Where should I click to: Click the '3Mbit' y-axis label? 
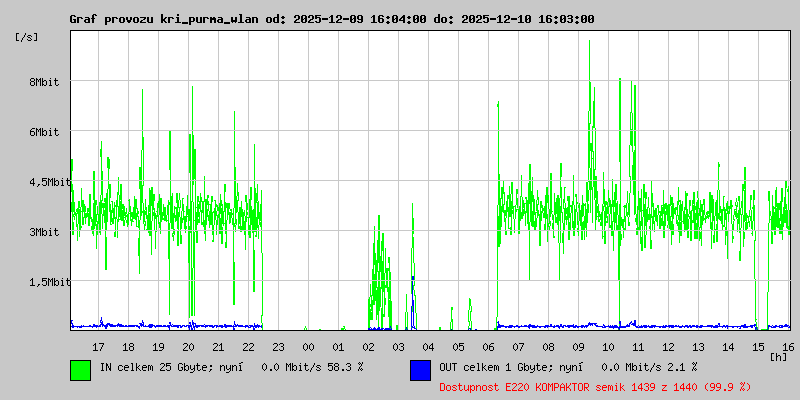pos(44,232)
